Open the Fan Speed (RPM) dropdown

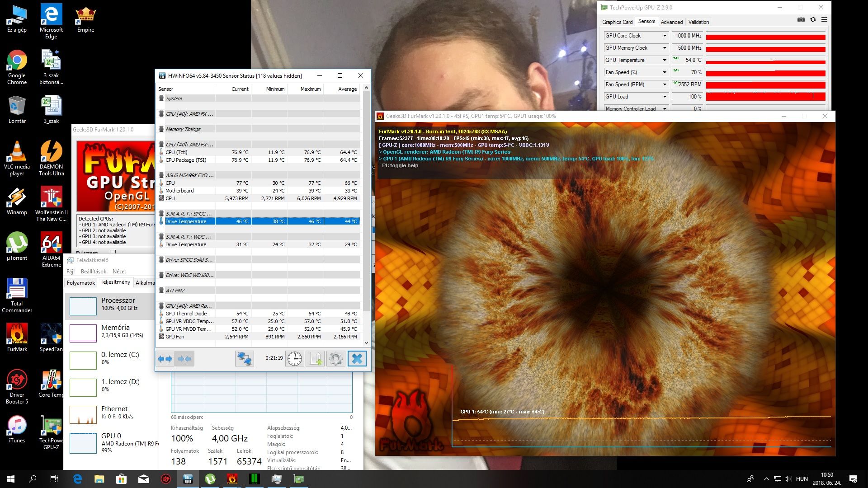click(x=665, y=84)
